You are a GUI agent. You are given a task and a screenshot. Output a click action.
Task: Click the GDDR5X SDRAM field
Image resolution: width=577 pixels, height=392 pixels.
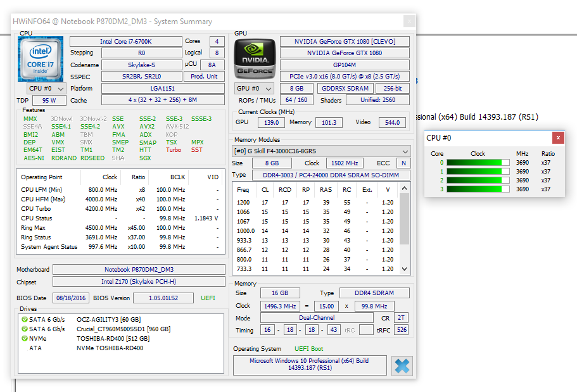pyautogui.click(x=345, y=88)
